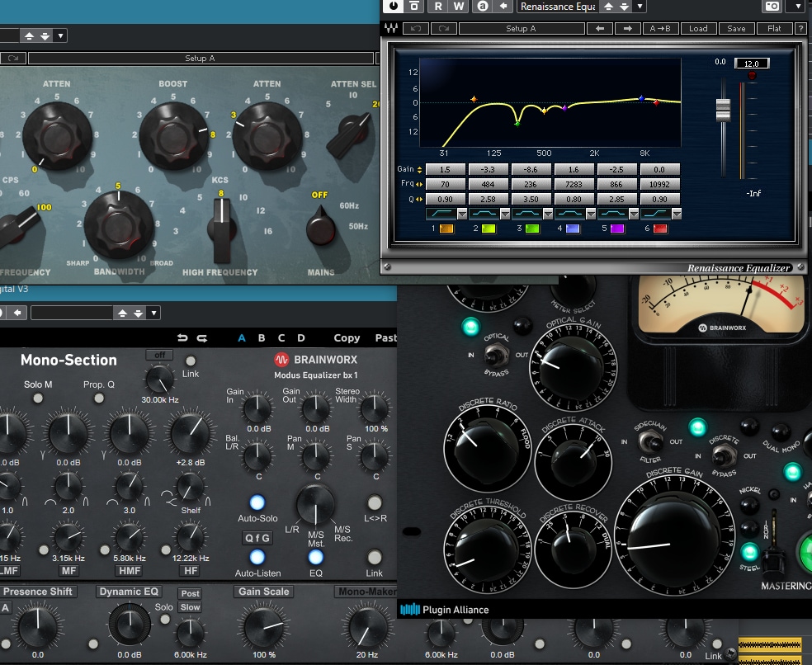The width and height of the screenshot is (812, 665).
Task: Click the band 1 orange color swatch
Action: click(x=446, y=229)
